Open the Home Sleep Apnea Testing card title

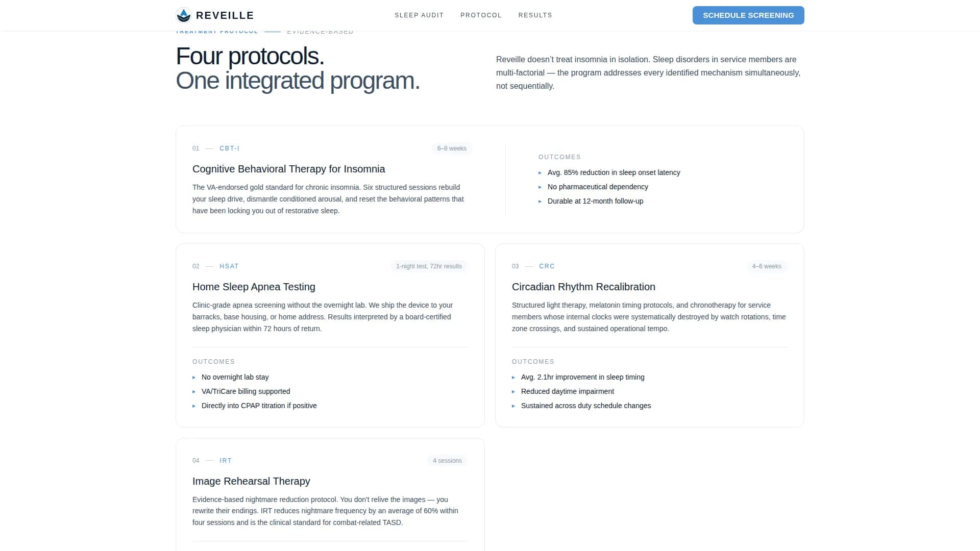(254, 287)
